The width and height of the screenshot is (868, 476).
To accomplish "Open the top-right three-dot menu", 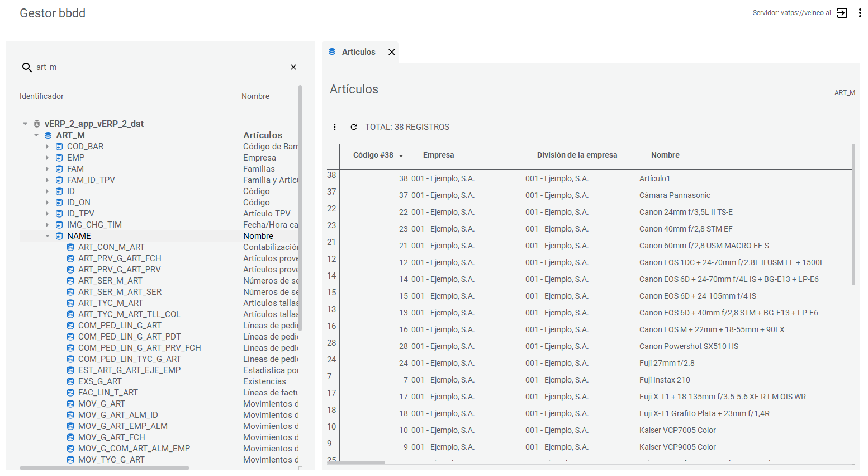I will 860,13.
